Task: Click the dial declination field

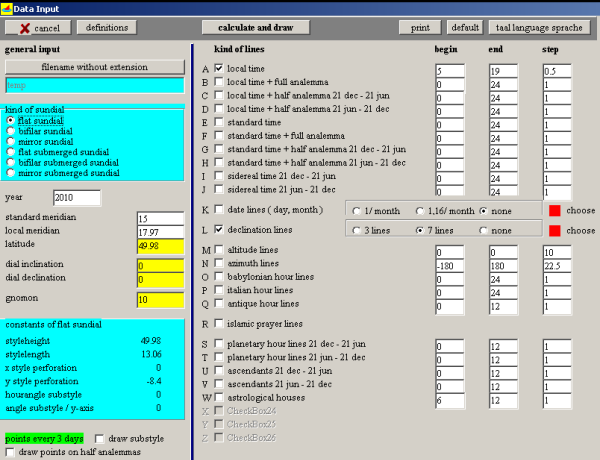Action: (160, 280)
